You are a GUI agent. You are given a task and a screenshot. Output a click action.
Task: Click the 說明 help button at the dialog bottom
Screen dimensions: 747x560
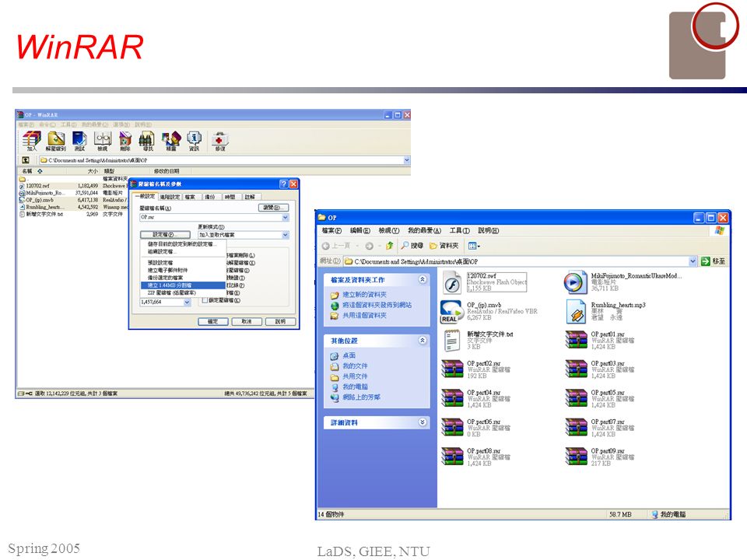pos(280,321)
